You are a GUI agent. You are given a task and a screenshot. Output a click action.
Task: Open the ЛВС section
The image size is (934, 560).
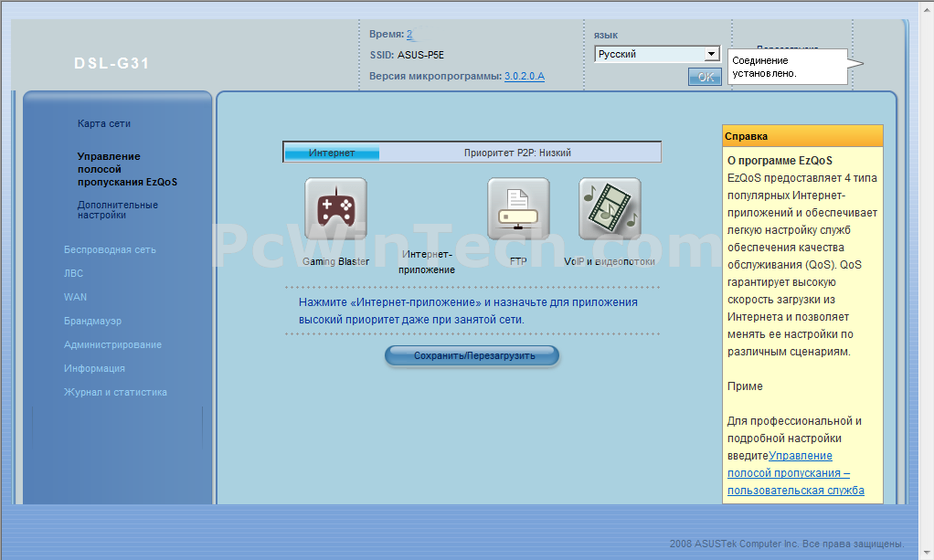pyautogui.click(x=73, y=273)
